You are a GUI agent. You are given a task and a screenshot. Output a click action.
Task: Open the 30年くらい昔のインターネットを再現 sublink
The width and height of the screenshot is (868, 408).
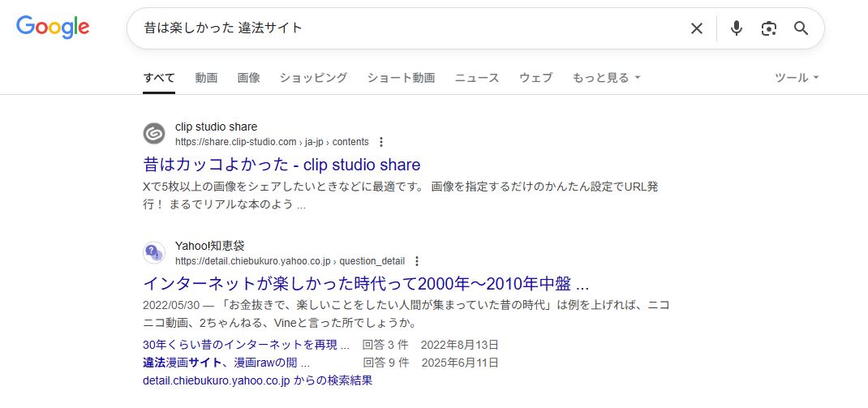(247, 345)
